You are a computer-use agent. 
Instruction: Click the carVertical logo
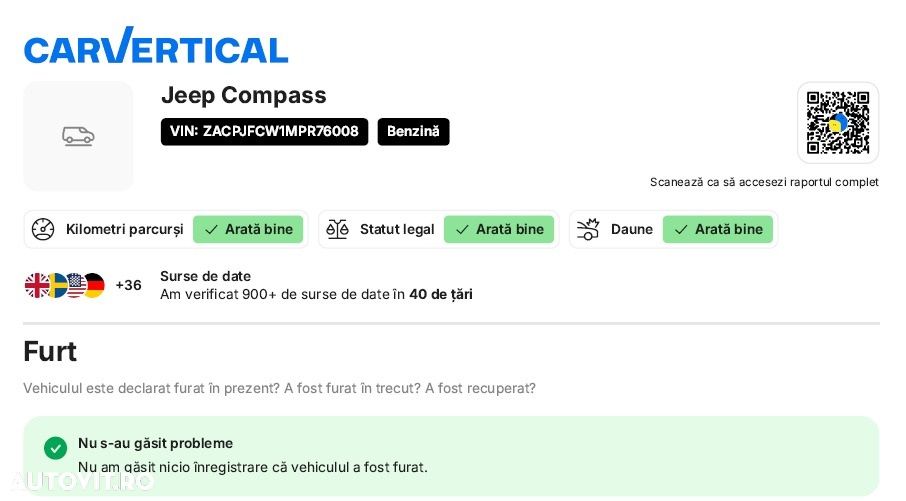click(156, 46)
